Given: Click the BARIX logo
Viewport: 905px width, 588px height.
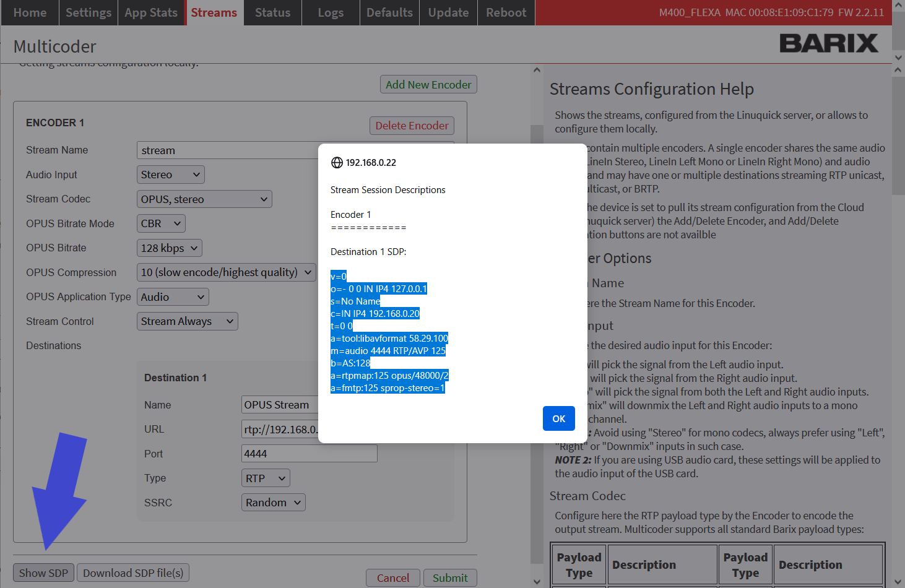Looking at the screenshot, I should tap(828, 43).
